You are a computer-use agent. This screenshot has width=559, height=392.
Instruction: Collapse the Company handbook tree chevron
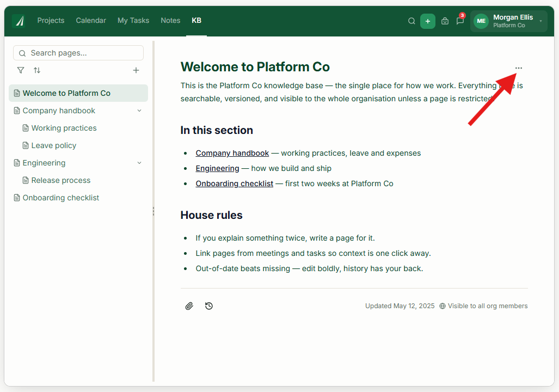[x=139, y=111]
